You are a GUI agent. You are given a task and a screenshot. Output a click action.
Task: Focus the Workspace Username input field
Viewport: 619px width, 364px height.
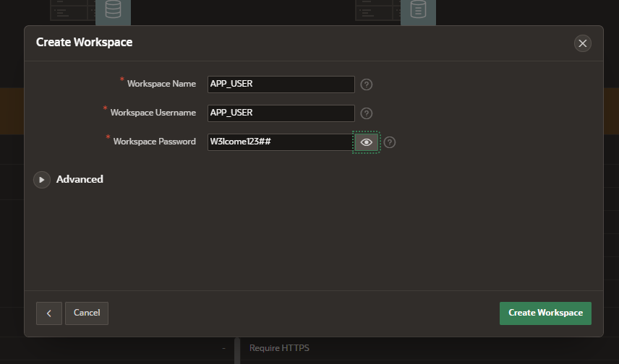tap(281, 113)
